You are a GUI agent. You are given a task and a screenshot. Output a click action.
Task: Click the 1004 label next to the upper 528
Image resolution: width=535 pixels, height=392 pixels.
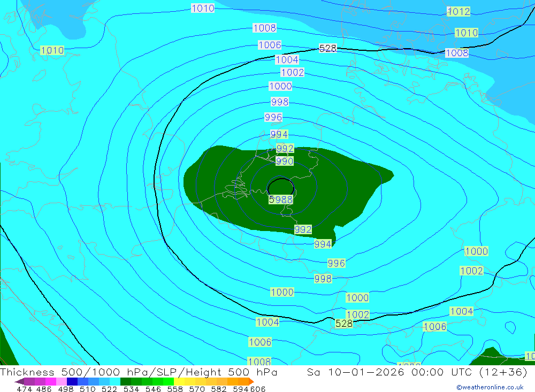click(287, 60)
